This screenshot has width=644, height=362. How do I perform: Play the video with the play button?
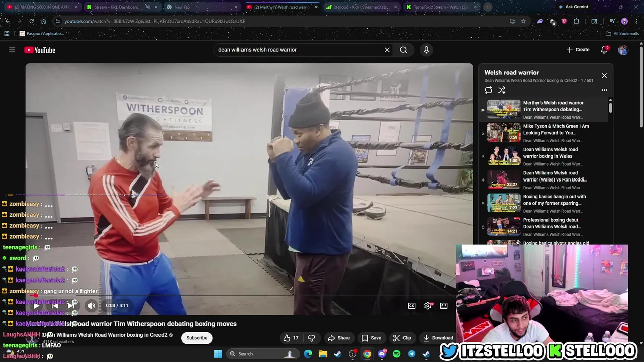tap(36, 305)
